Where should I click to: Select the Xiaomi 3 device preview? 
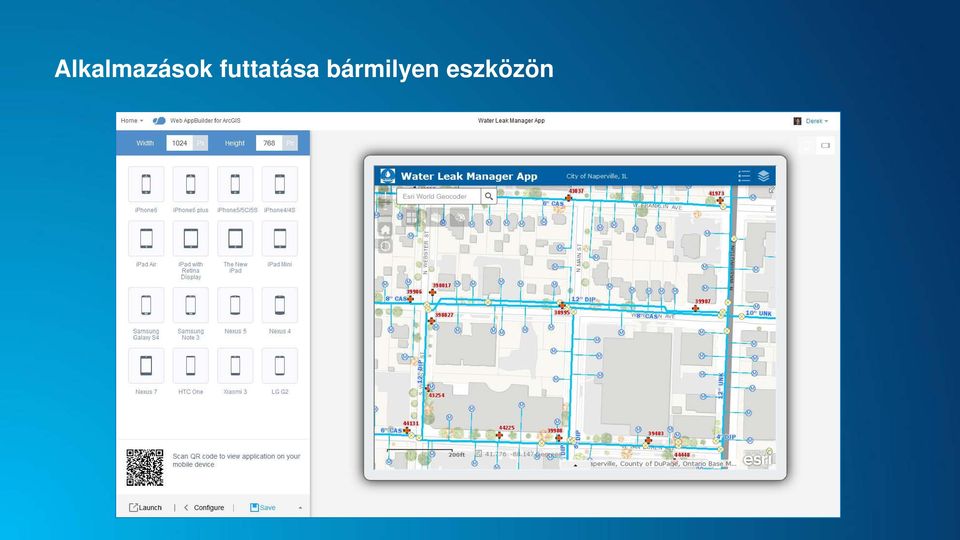[x=235, y=366]
